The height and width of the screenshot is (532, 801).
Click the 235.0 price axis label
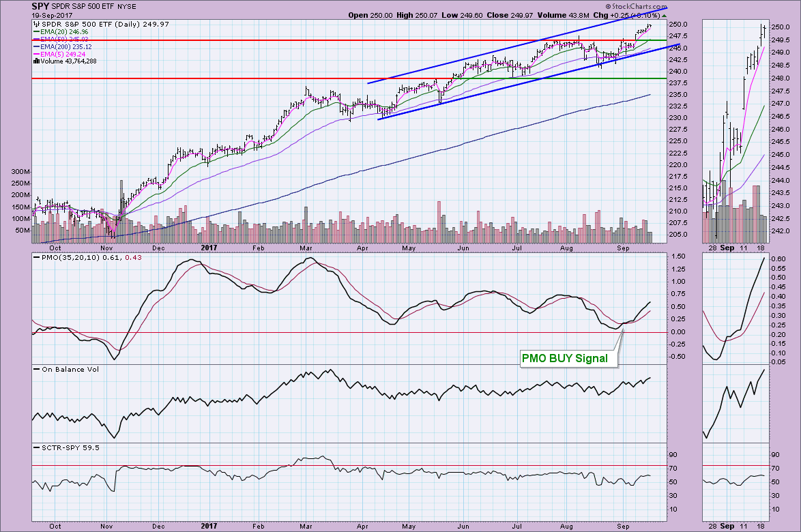click(x=679, y=94)
